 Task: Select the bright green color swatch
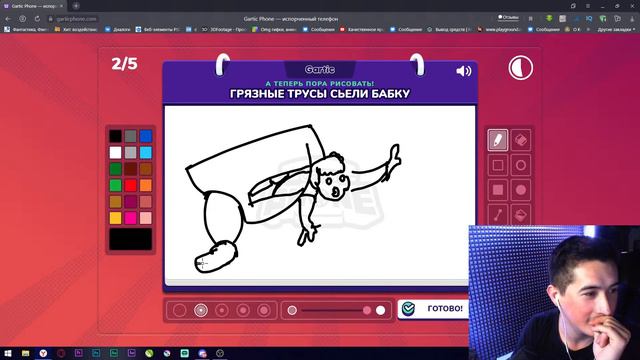pyautogui.click(x=115, y=185)
